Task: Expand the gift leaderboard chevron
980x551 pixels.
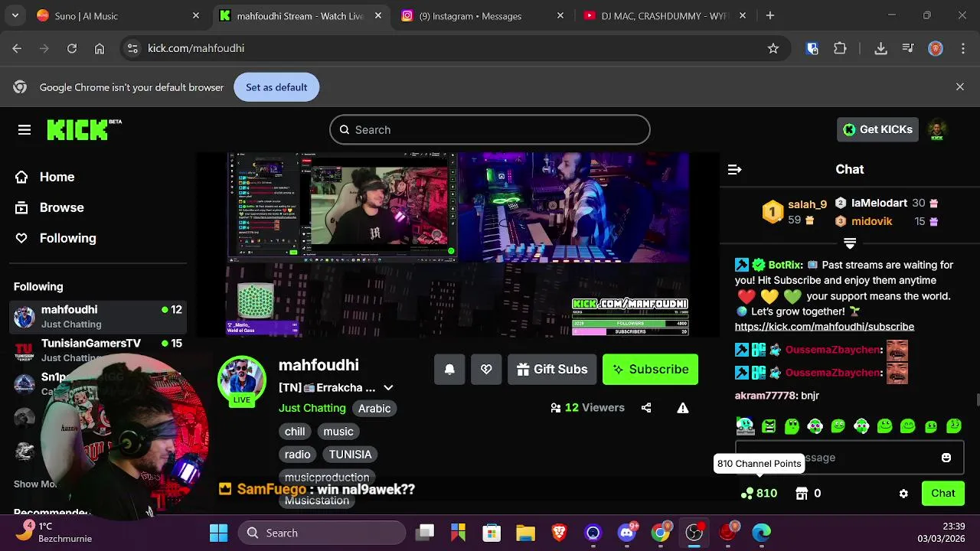Action: click(x=849, y=243)
